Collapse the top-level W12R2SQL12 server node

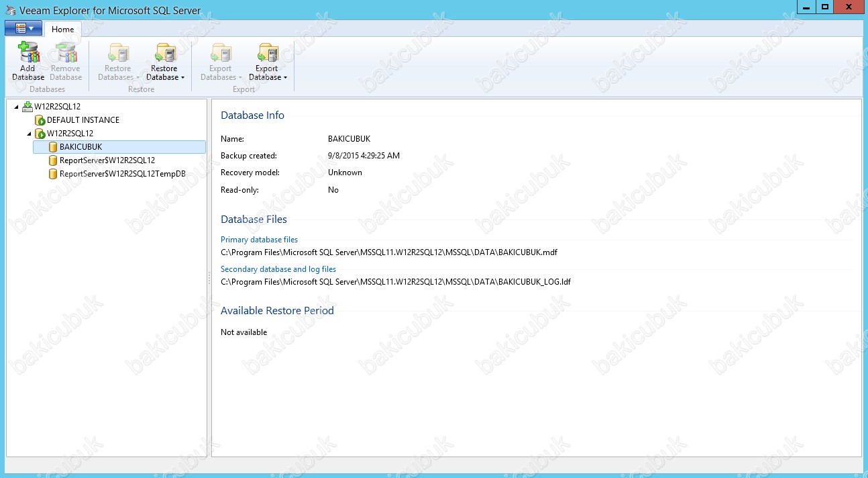tap(16, 107)
